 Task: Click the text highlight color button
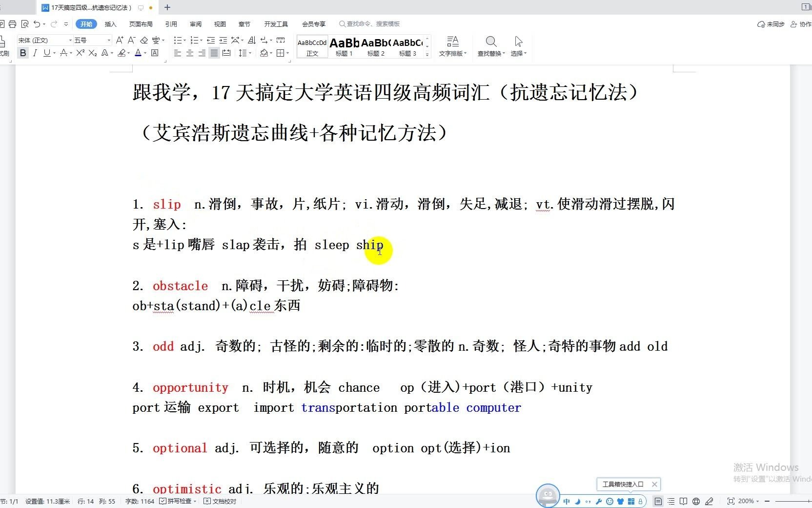(122, 53)
